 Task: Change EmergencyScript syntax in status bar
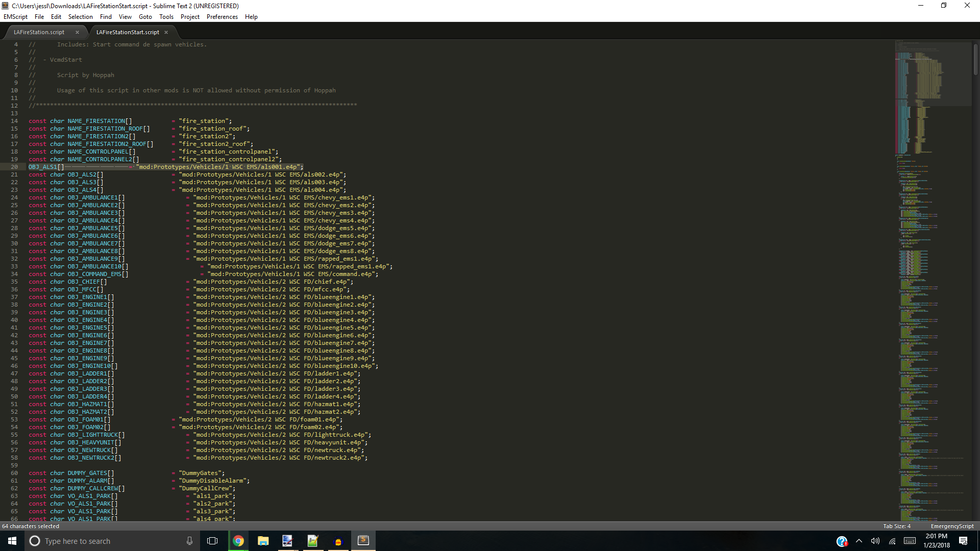pyautogui.click(x=952, y=526)
